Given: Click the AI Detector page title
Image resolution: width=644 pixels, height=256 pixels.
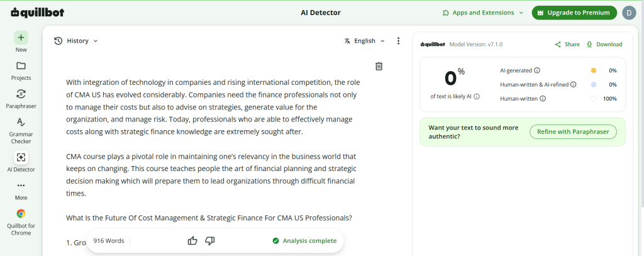Looking at the screenshot, I should [x=321, y=13].
